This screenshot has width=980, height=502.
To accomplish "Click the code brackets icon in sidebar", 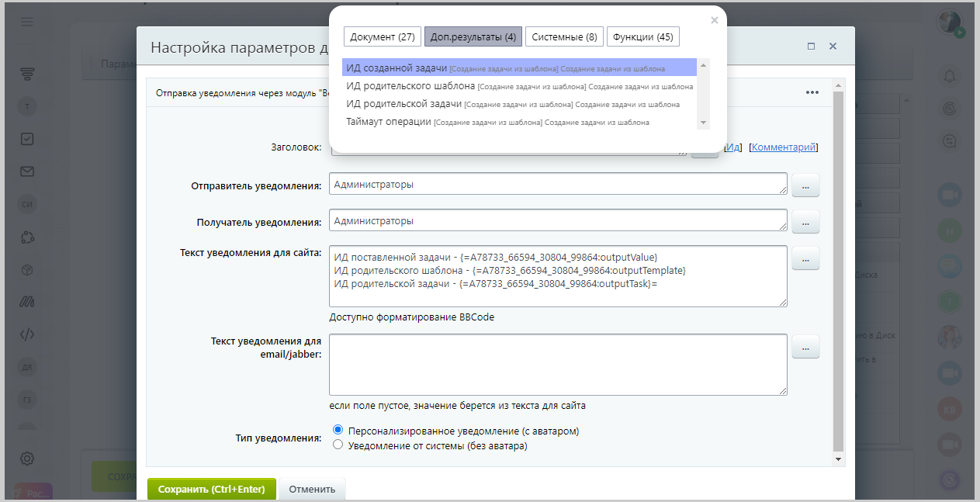I will [x=27, y=335].
